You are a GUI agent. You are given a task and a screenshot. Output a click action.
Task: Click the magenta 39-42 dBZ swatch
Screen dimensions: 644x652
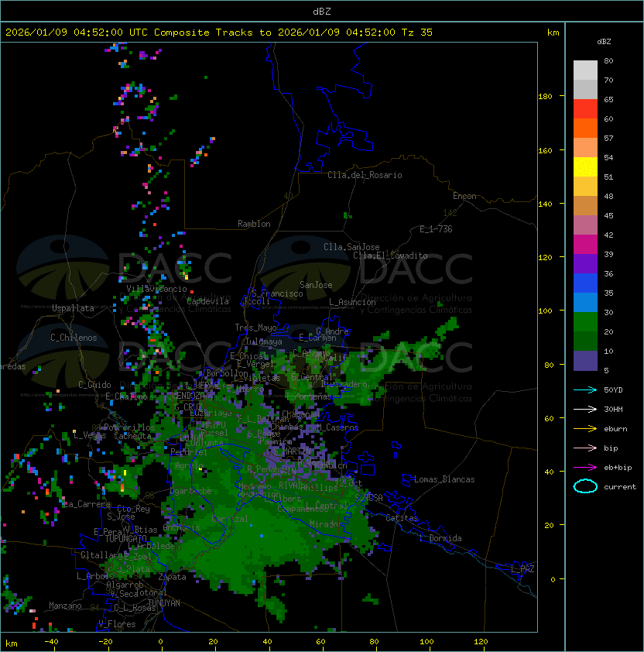coord(585,245)
